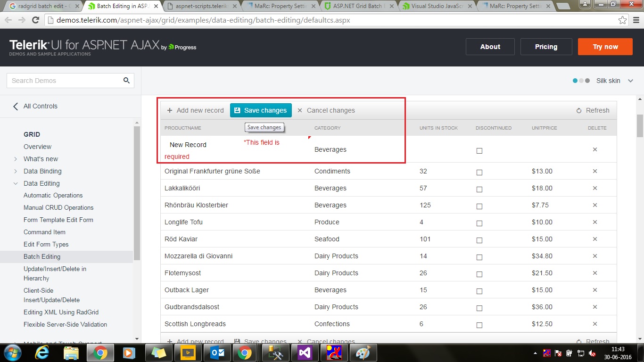Expand the What's new section arrow
The width and height of the screenshot is (644, 362).
click(x=16, y=159)
